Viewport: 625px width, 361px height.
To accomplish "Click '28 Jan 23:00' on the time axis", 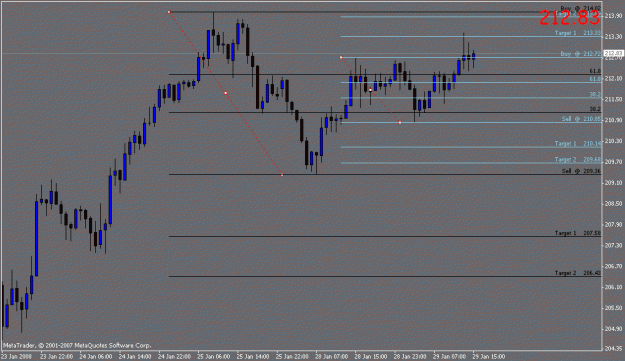I will (x=411, y=356).
